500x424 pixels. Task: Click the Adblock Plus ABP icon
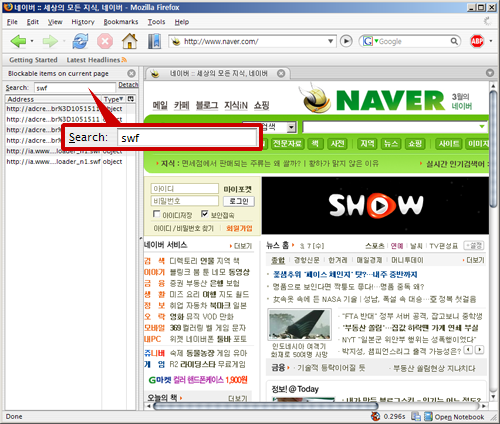pos(477,41)
